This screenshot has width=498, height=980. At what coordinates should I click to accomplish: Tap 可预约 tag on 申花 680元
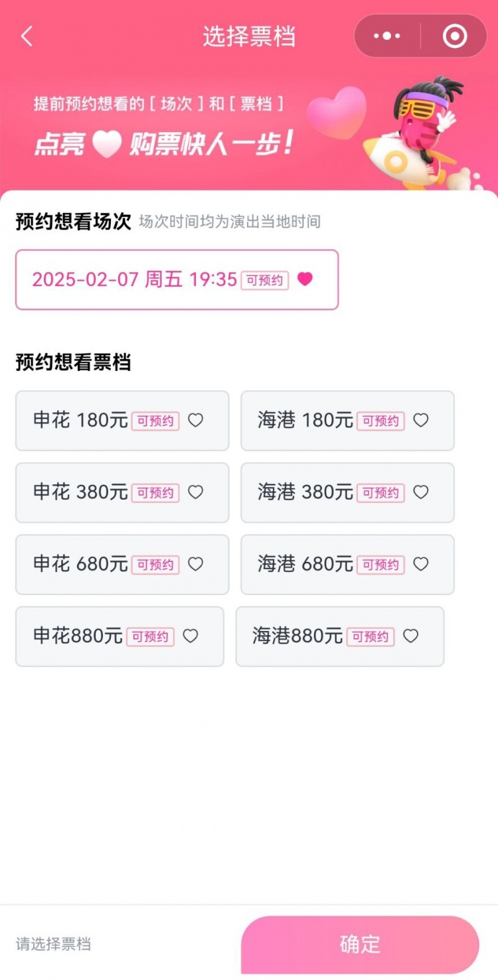click(x=155, y=565)
